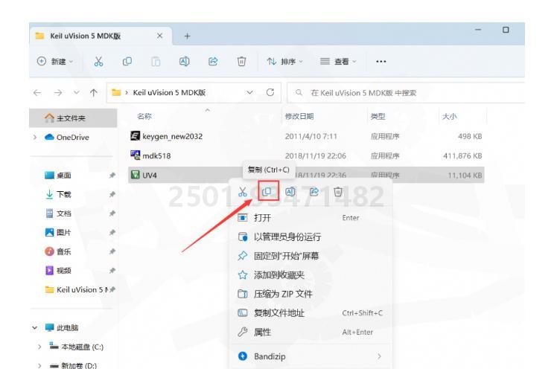The height and width of the screenshot is (392, 554).
Task: Open a new tab with the plus button
Action: pos(187,36)
